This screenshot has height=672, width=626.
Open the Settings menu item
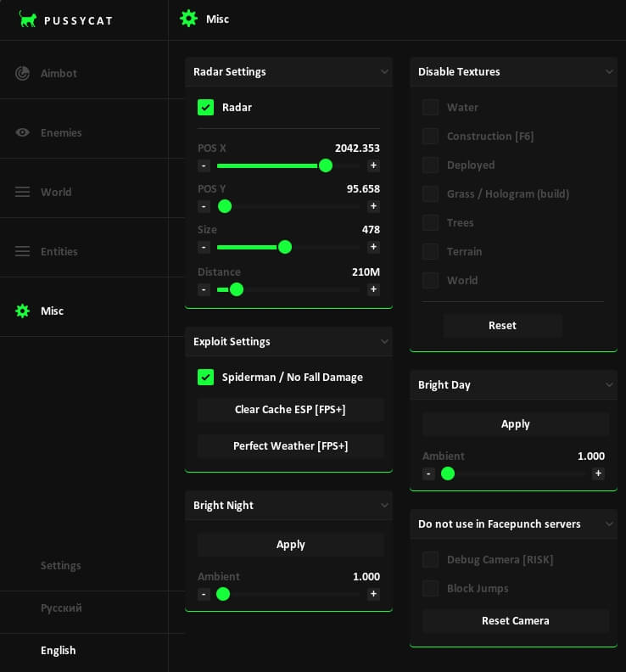coord(61,566)
